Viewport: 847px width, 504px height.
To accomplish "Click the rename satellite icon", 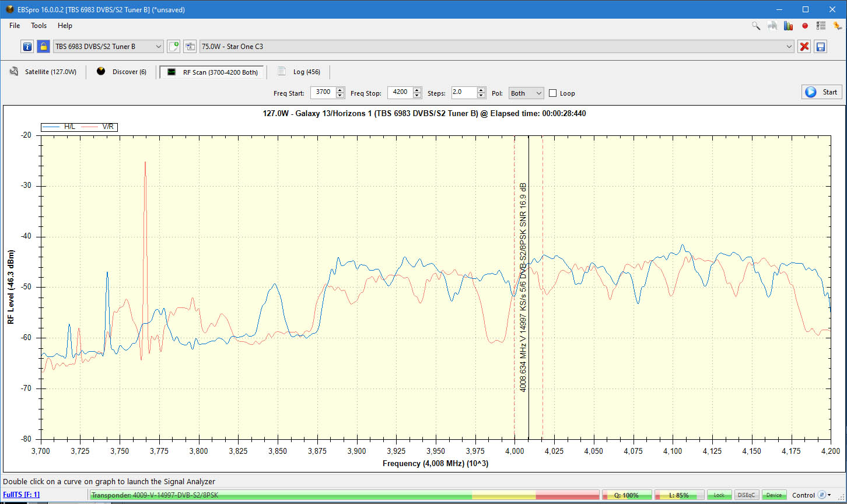I will click(190, 47).
